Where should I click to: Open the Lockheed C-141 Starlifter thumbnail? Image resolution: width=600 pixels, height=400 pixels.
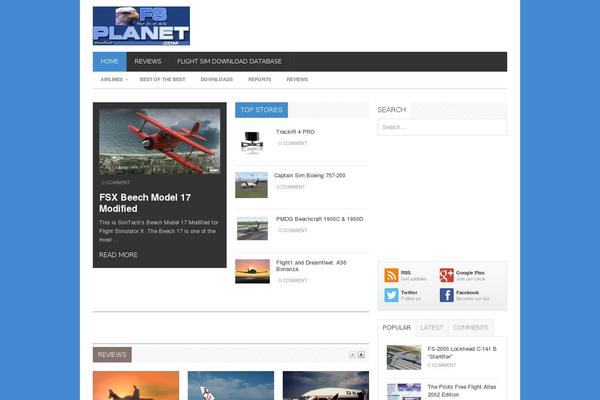404,358
